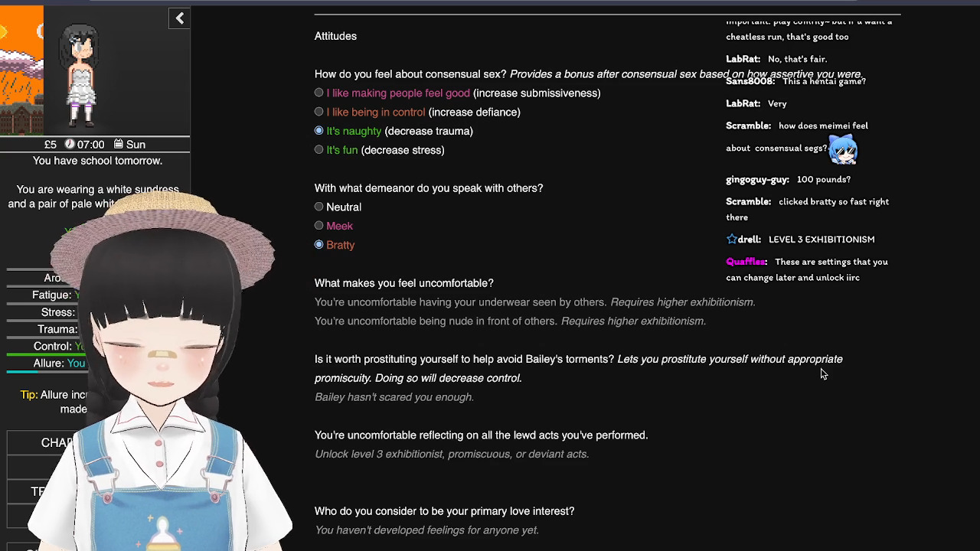Click the 'clicked bratty so fast' chat message

coord(808,210)
